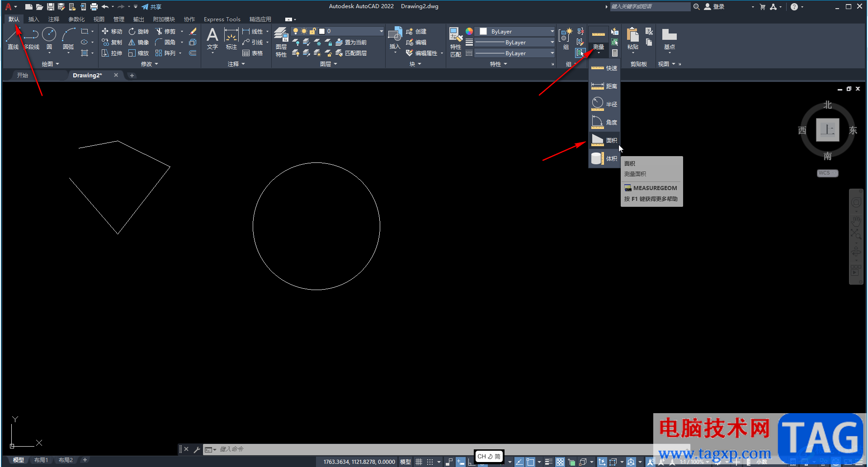Click the 缩放 (Scale) tool
This screenshot has height=467, width=868.
(139, 53)
